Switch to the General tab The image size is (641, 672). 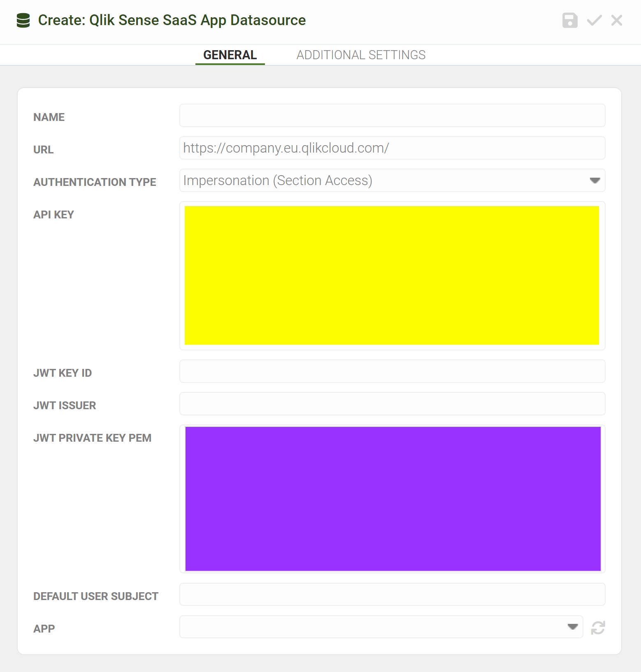pyautogui.click(x=230, y=55)
